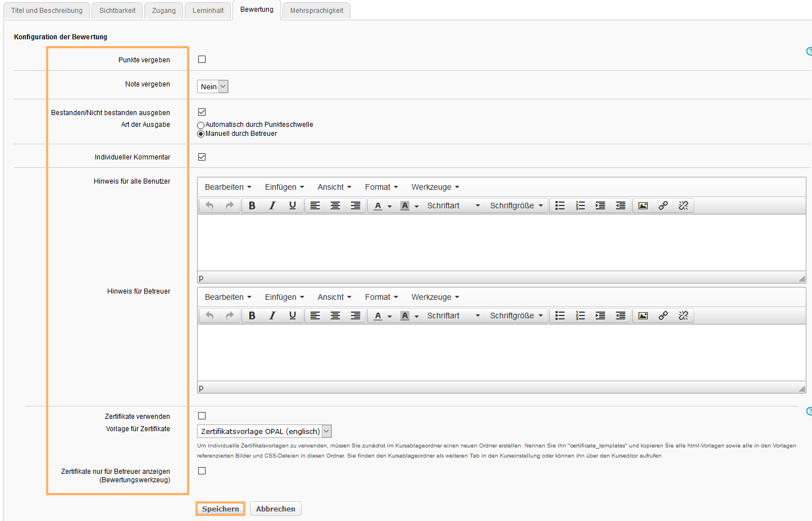This screenshot has height=521, width=812.
Task: Open the Format menu in the Hinweis für Betreuer editor
Action: (x=381, y=297)
